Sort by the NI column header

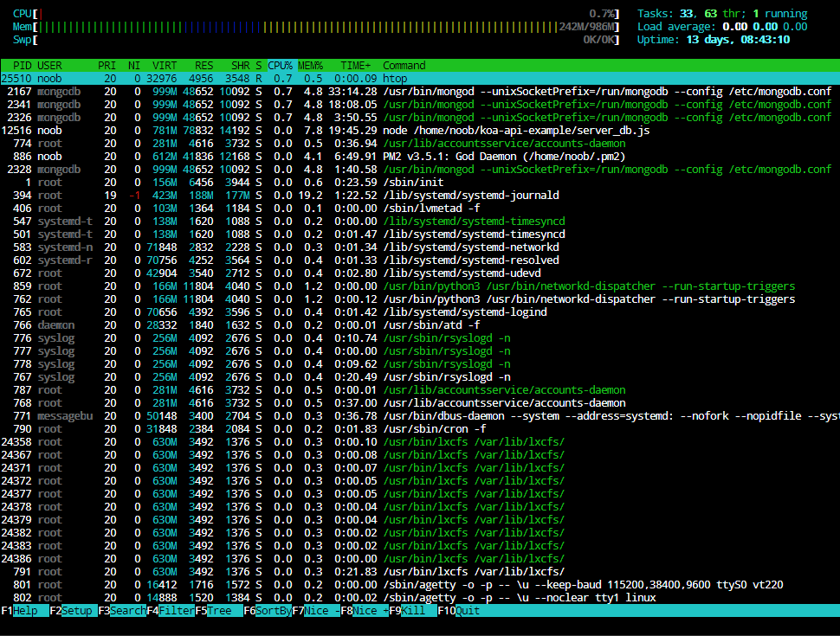[x=134, y=65]
